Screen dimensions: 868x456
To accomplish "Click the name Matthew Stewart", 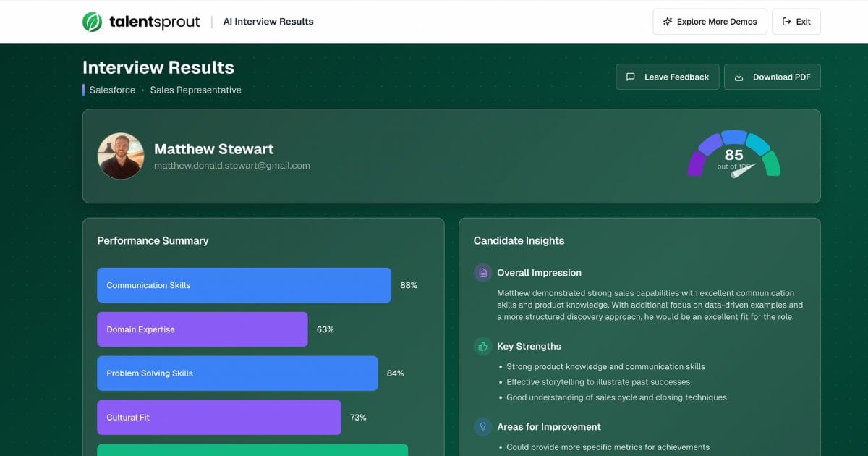I will click(214, 149).
